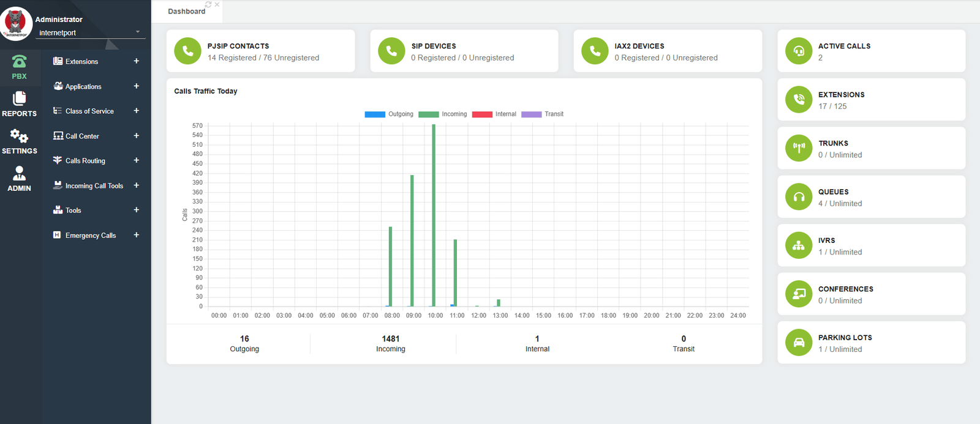Viewport: 980px width, 424px height.
Task: Click the Active Calls headset icon
Action: [799, 51]
